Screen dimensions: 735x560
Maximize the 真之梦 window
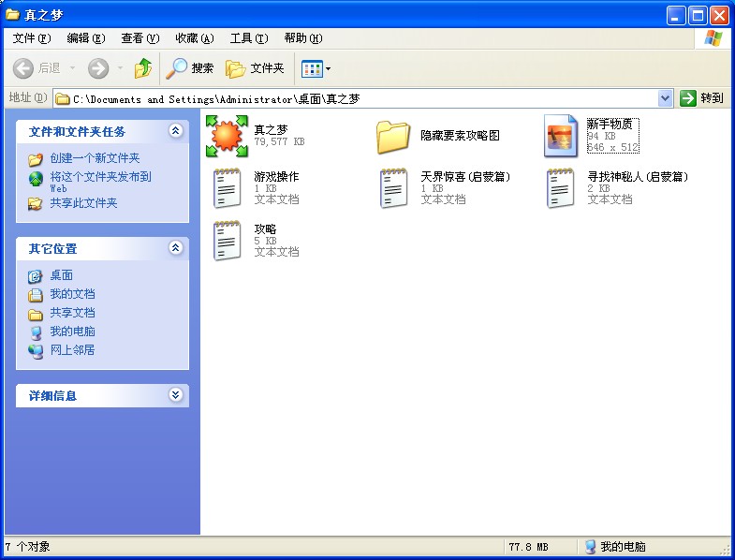pos(697,16)
